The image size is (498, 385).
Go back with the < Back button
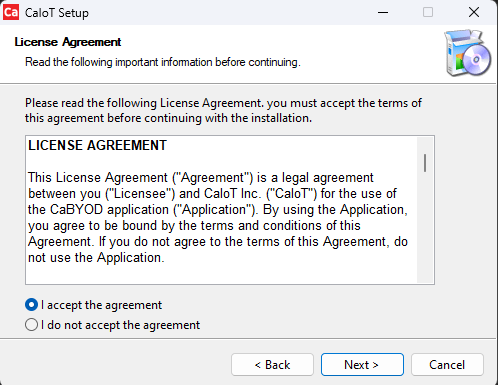point(272,365)
